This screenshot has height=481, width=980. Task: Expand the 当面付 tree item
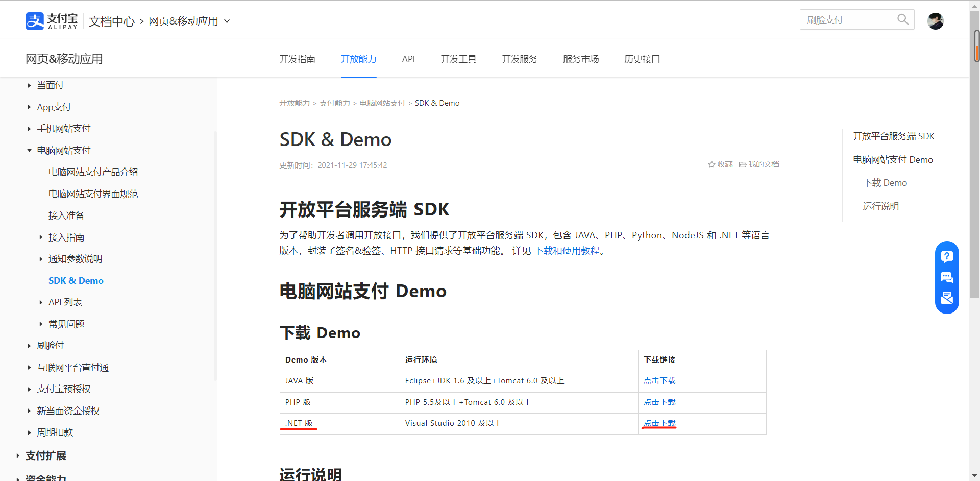pyautogui.click(x=29, y=85)
